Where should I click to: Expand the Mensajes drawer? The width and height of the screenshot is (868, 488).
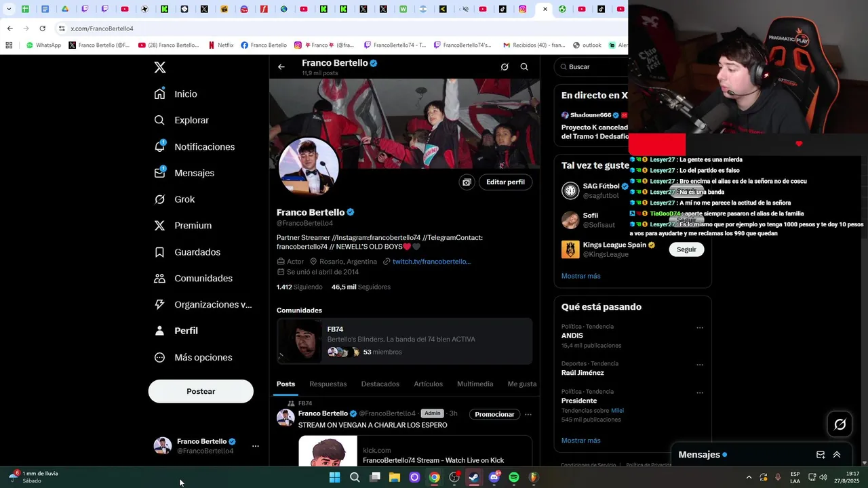[837, 455]
